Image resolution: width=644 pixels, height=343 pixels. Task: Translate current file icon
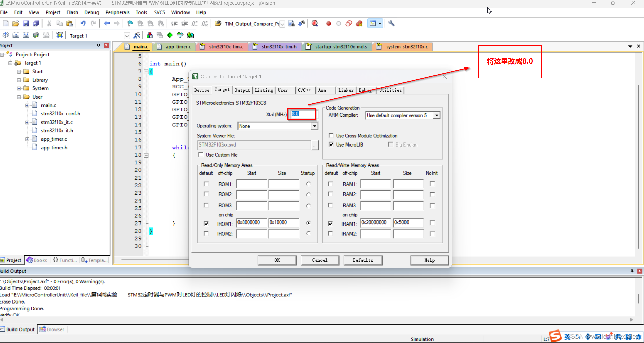6,35
